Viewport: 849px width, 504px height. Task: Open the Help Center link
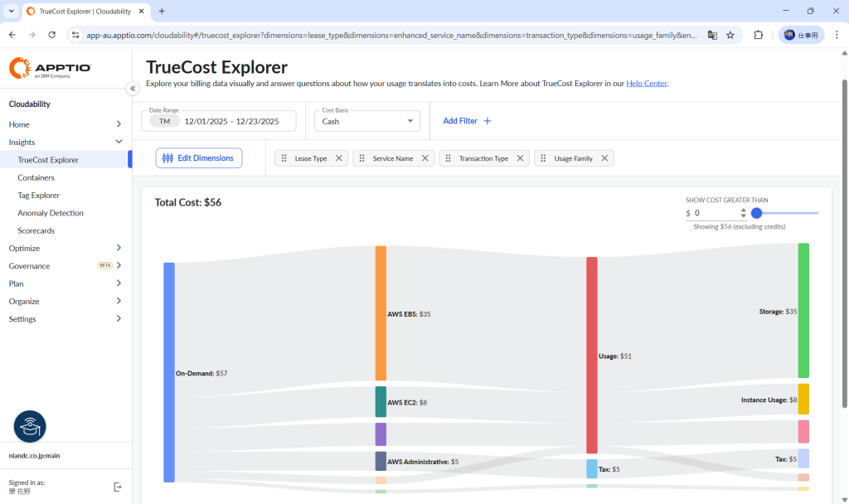(647, 84)
